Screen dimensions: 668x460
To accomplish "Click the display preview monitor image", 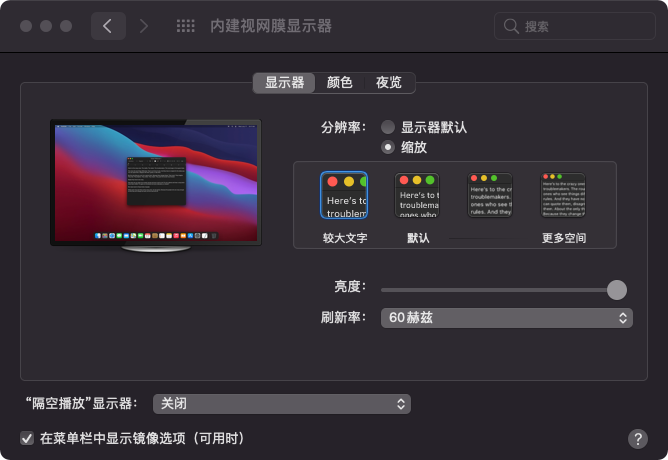I will click(x=156, y=186).
